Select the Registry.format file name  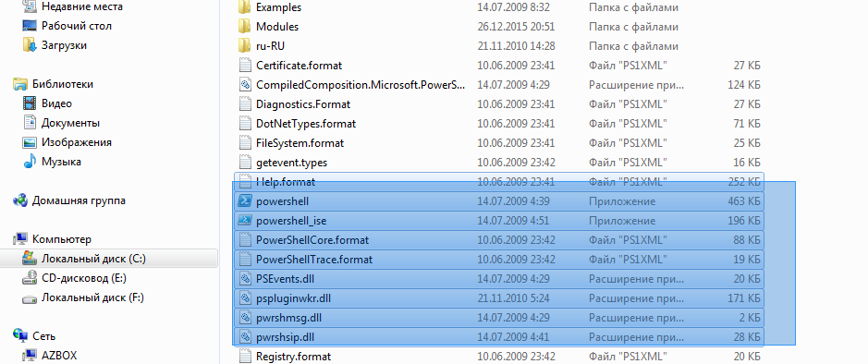(293, 357)
